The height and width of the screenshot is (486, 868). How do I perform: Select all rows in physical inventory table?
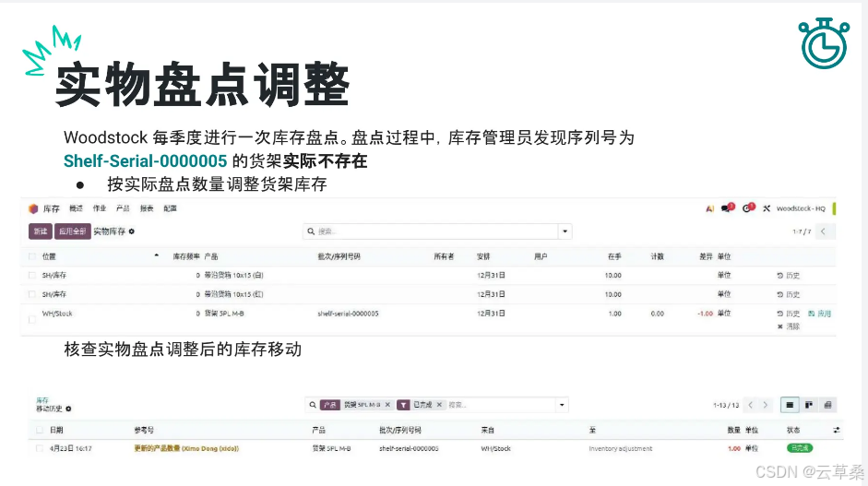[x=32, y=256]
